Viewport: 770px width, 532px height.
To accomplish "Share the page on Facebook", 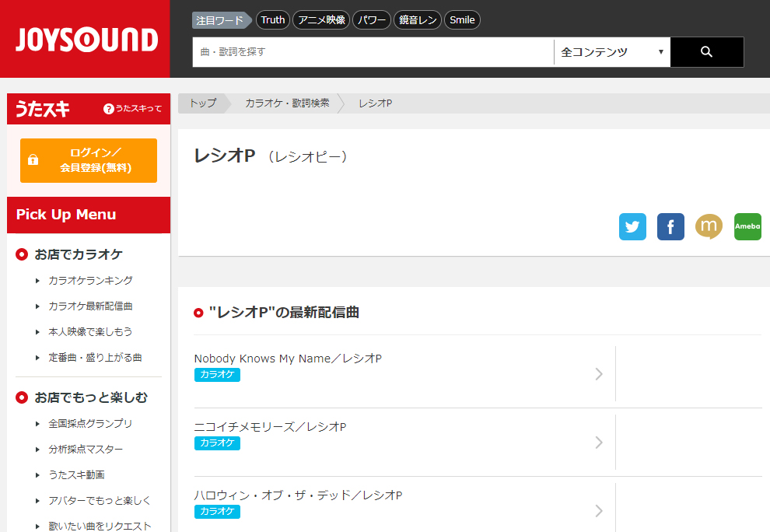I will [670, 227].
